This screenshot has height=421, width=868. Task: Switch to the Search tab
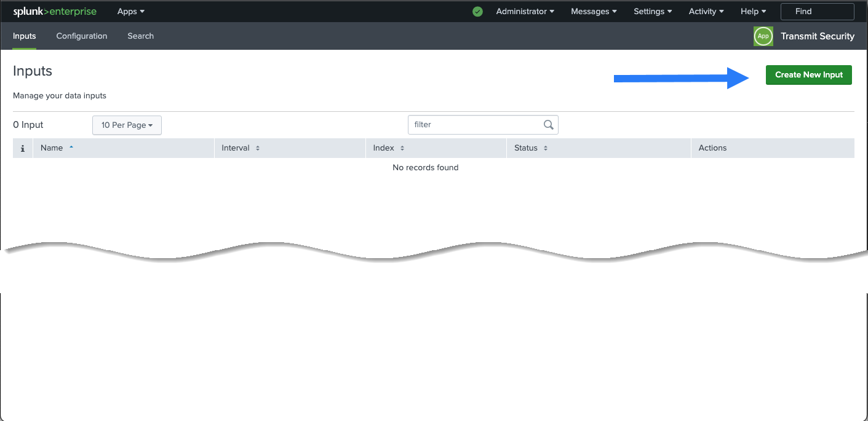pos(140,36)
